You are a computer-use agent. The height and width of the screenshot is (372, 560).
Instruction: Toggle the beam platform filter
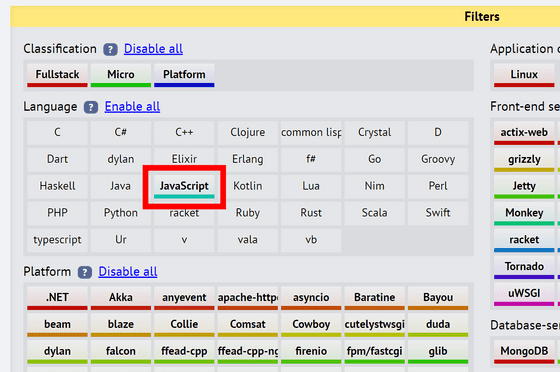[57, 325]
